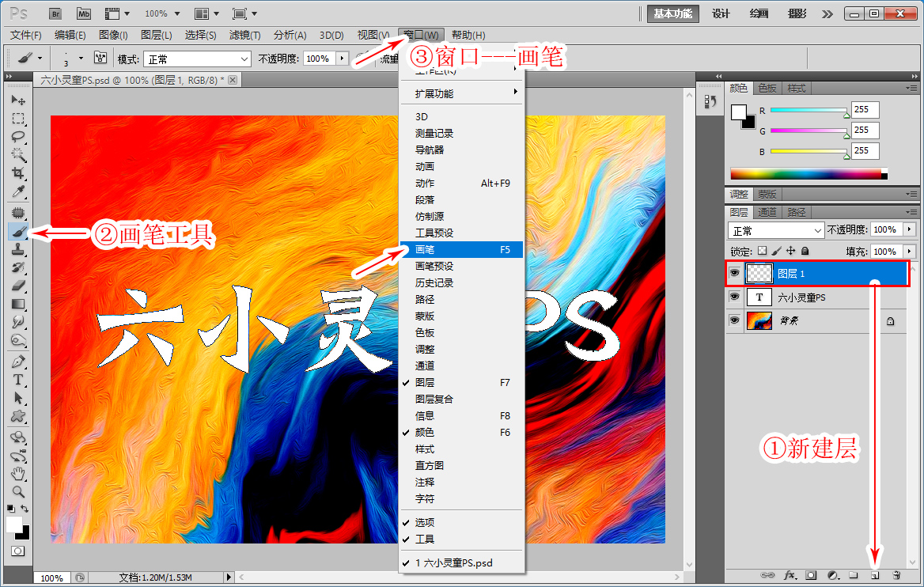This screenshot has width=924, height=587.
Task: Select the Hand tool
Action: click(18, 473)
